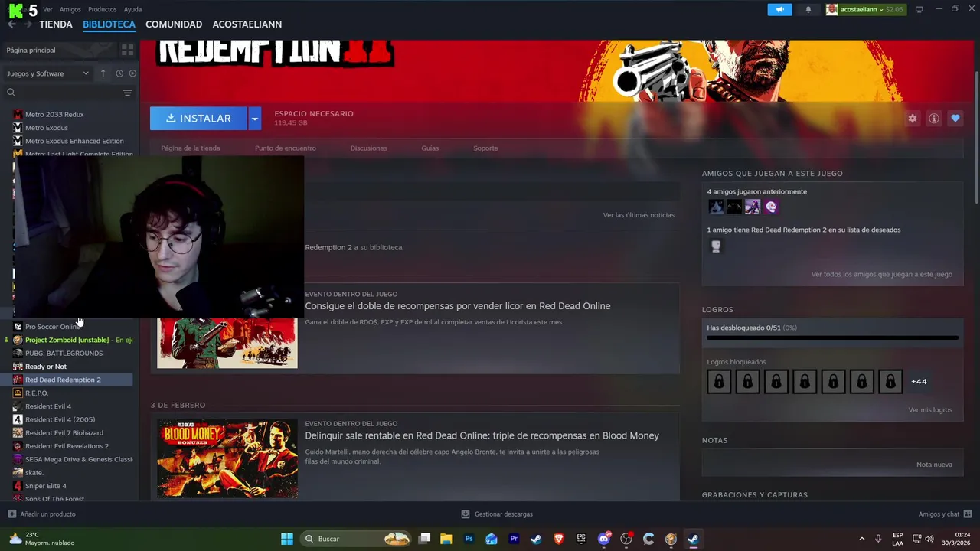
Task: Click the Sniper Elite 4 game icon
Action: coord(18,486)
